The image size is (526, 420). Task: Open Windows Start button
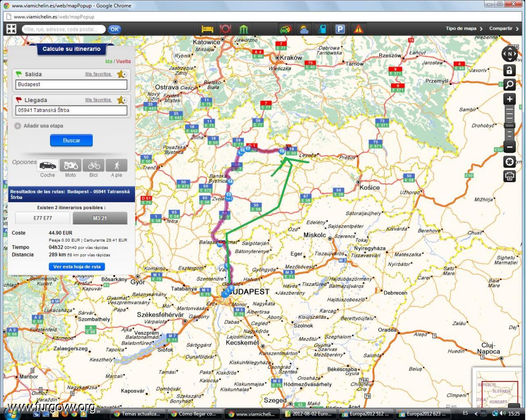point(12,413)
